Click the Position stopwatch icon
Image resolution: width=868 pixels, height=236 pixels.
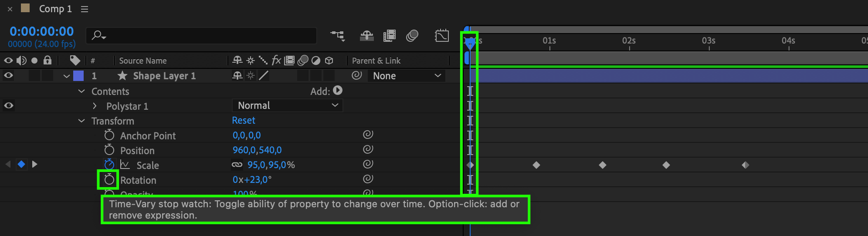(109, 150)
